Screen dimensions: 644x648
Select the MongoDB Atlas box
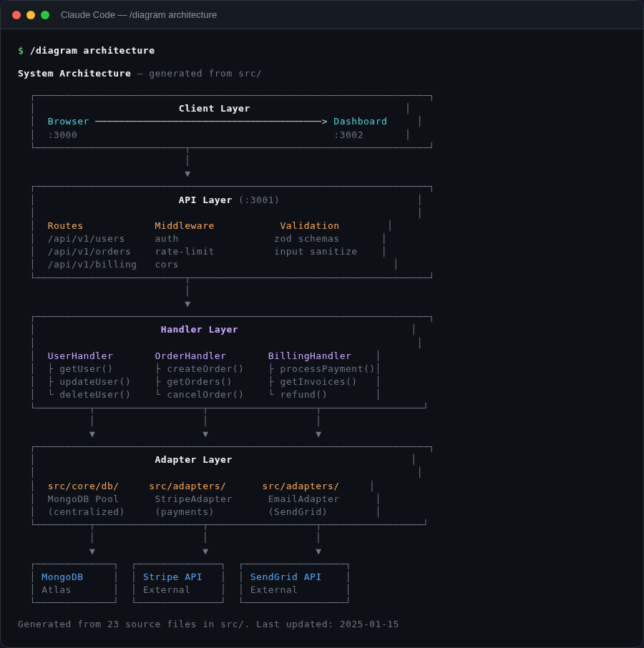pos(74,583)
